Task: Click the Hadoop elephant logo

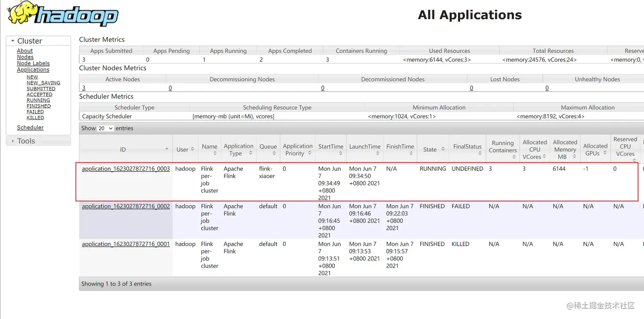Action: coord(63,14)
